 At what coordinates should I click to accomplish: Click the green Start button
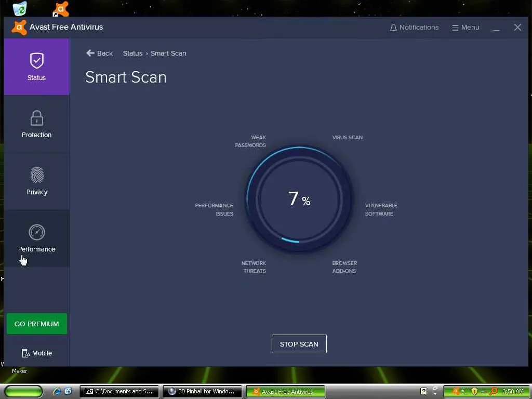pos(24,391)
